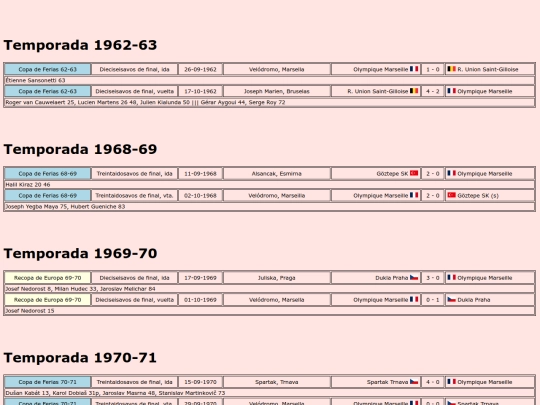Click the scorer line starting Josef Nedorost 8
540x405 pixels.
tap(270, 289)
